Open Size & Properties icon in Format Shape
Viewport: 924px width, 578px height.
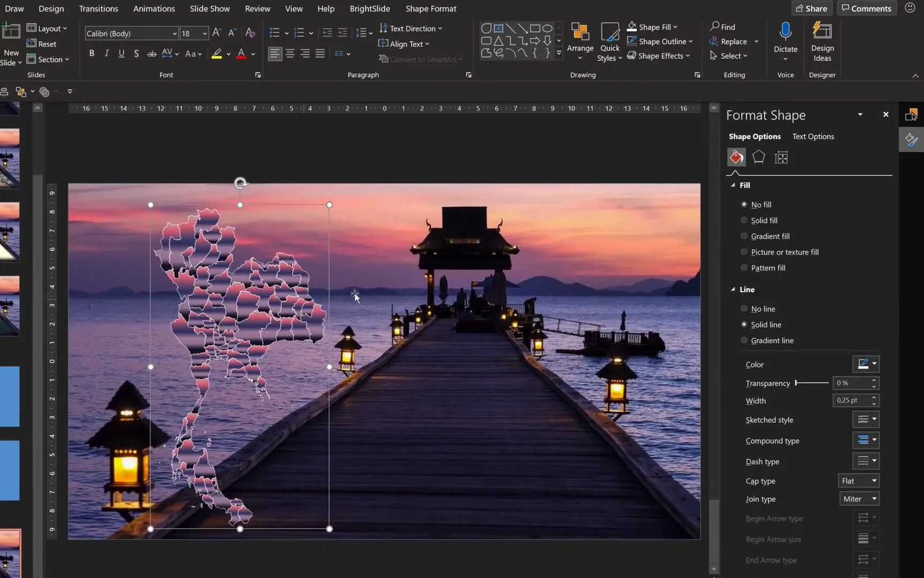781,157
